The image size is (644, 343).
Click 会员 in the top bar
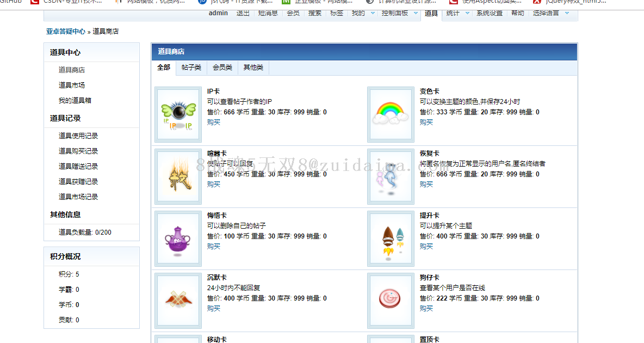tap(293, 13)
